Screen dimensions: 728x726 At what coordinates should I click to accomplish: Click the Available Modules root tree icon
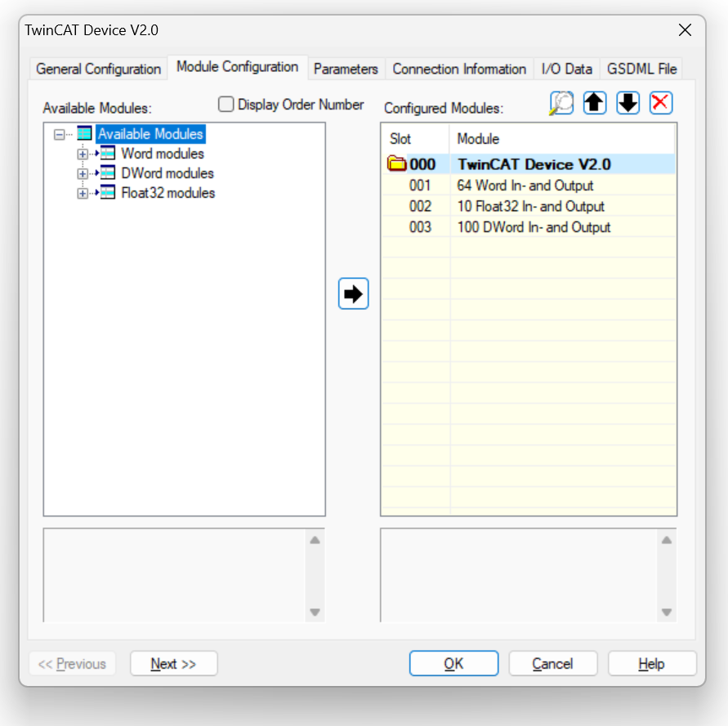pos(84,134)
